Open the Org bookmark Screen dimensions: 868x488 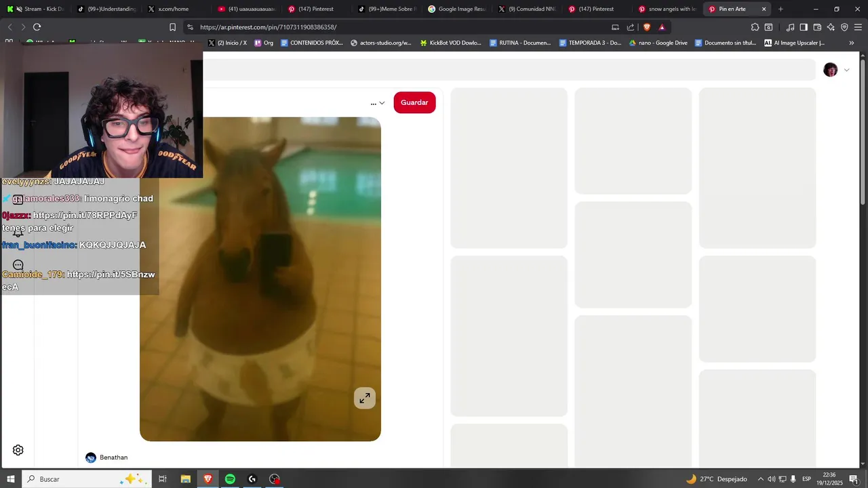pyautogui.click(x=264, y=43)
